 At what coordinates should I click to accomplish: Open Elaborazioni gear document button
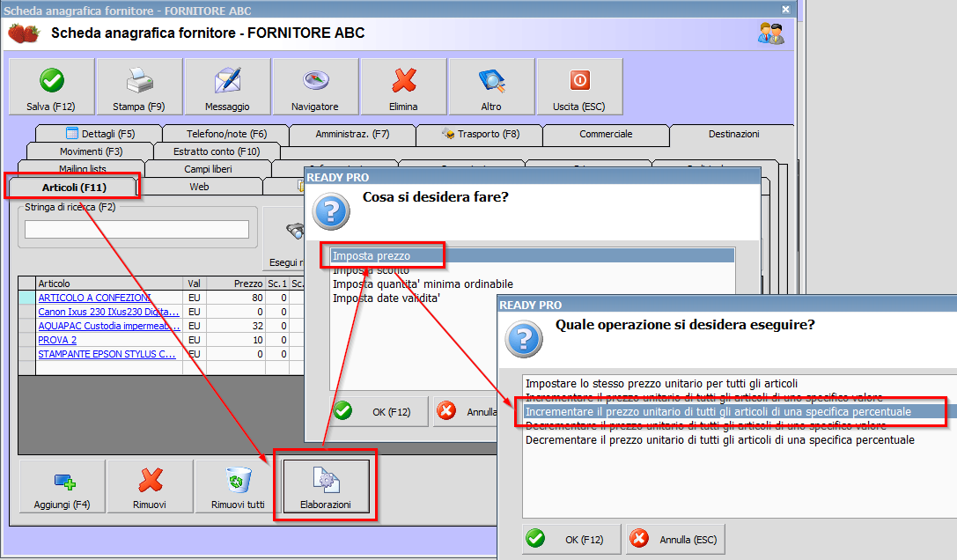click(x=326, y=487)
